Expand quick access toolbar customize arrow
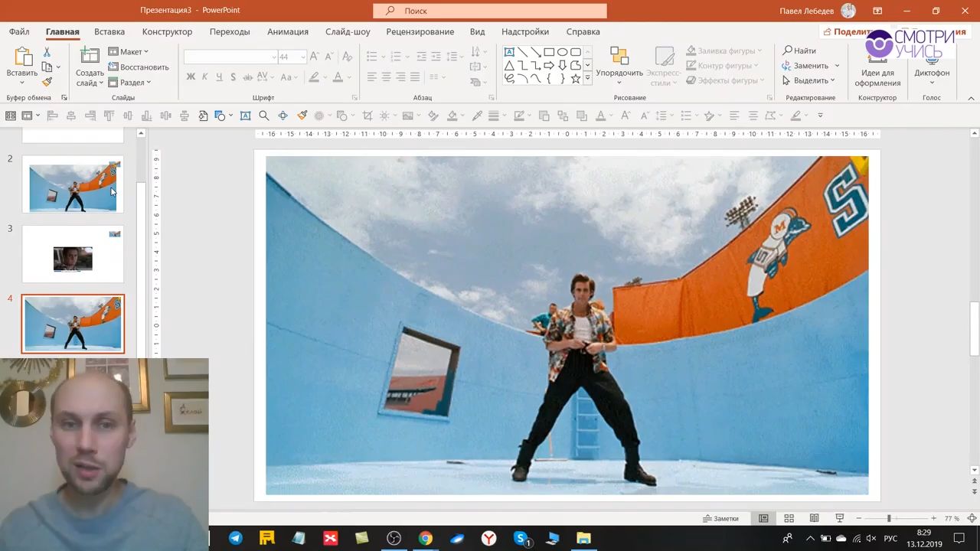The width and height of the screenshot is (980, 551). [x=820, y=116]
